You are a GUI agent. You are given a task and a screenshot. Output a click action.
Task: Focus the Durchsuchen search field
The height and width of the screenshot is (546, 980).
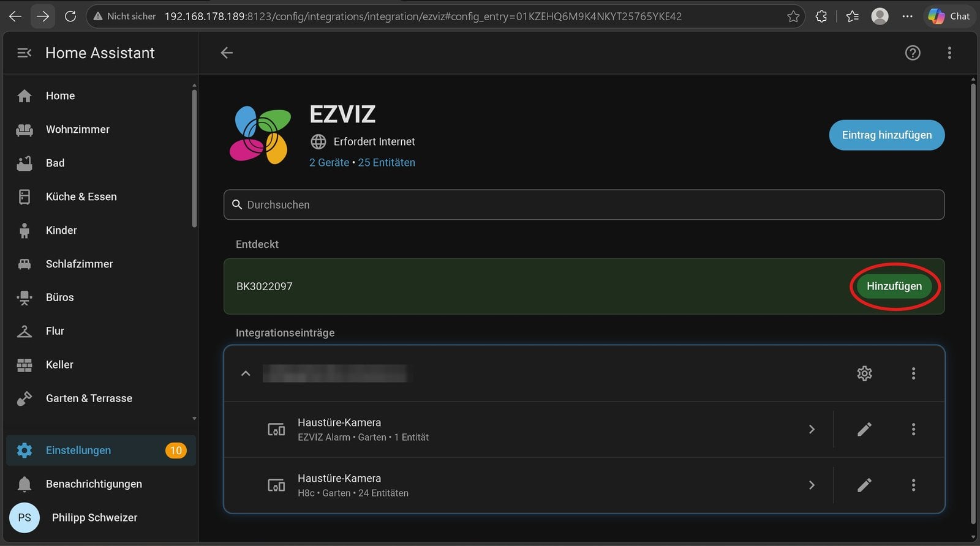[584, 205]
